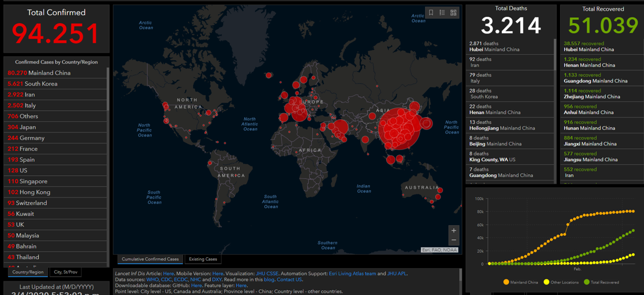The width and height of the screenshot is (644, 295).
Task: Show the map legend list icon
Action: [x=442, y=13]
